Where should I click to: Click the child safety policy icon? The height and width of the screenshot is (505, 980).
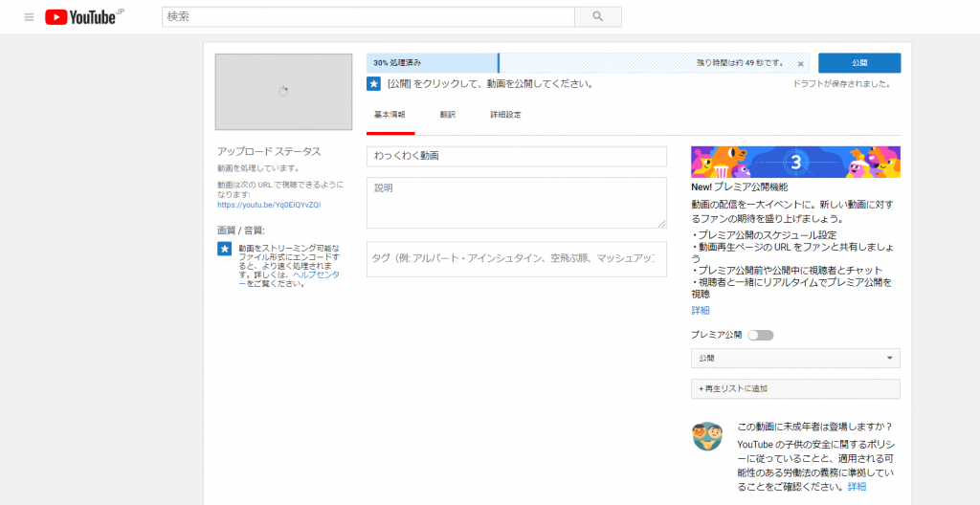coord(707,436)
